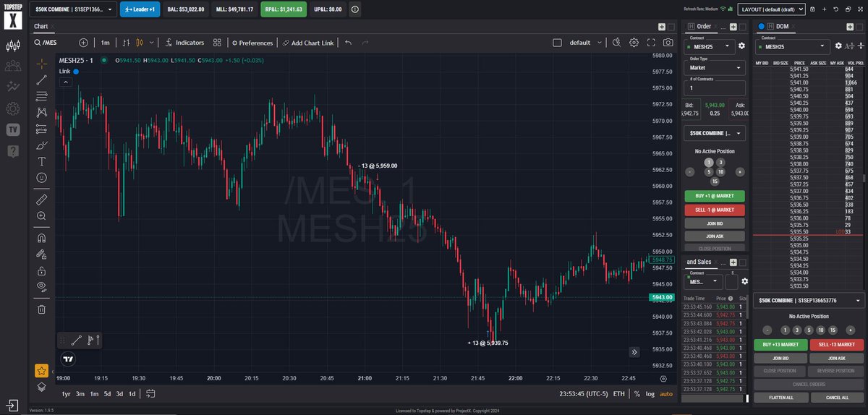Screen dimensions: 868x415
Task: Click the DOM tab blue link color dot
Action: [762, 26]
